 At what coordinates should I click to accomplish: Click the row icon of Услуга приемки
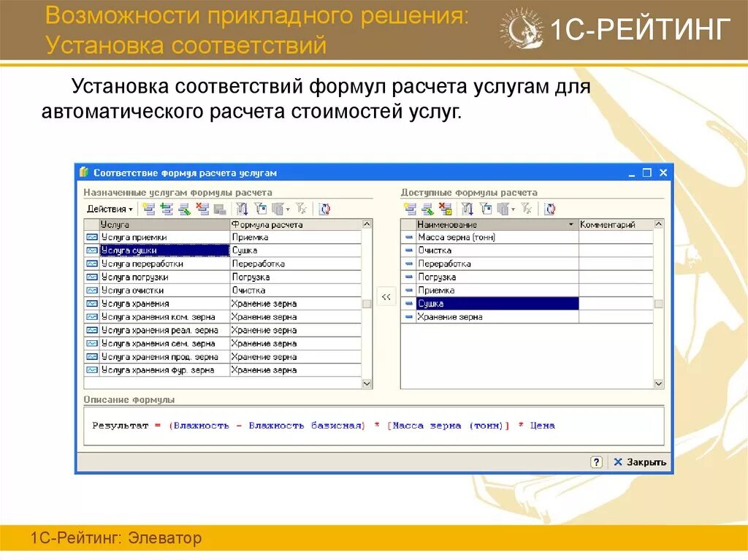[x=91, y=237]
